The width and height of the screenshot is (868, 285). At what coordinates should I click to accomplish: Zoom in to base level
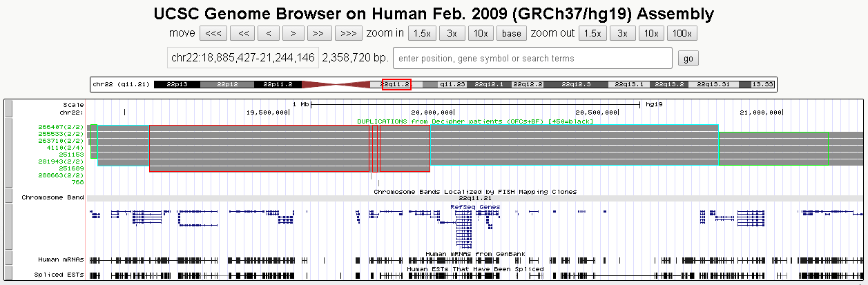(511, 33)
